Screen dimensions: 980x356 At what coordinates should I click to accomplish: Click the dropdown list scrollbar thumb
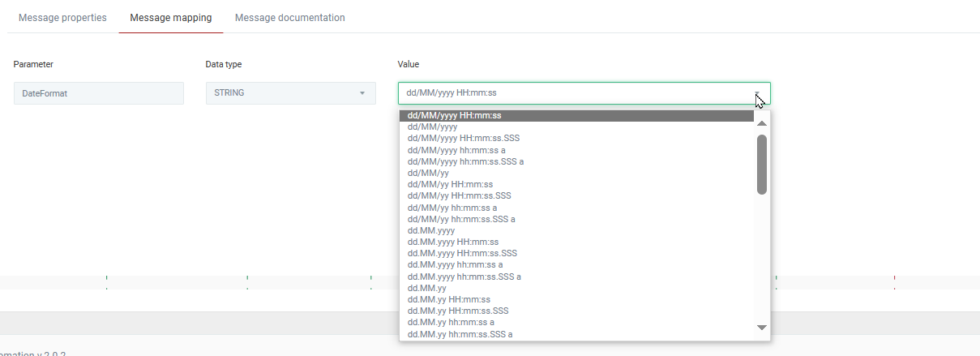(761, 164)
